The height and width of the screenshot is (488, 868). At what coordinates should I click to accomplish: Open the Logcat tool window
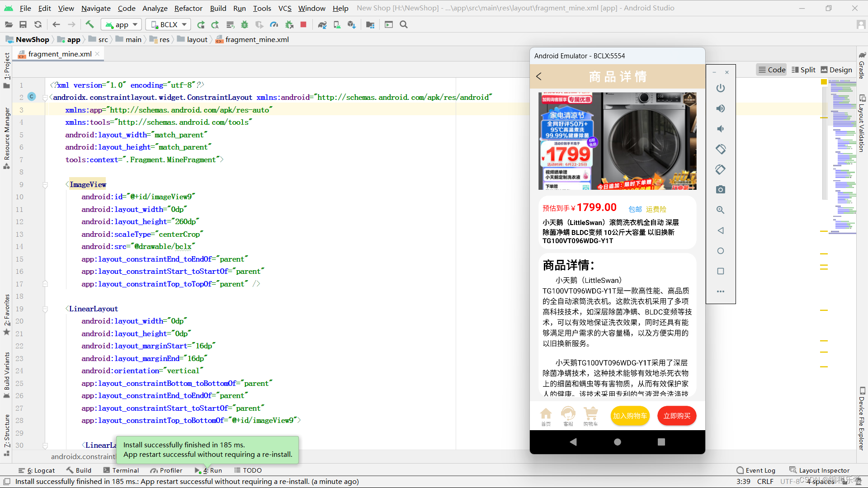coord(37,470)
